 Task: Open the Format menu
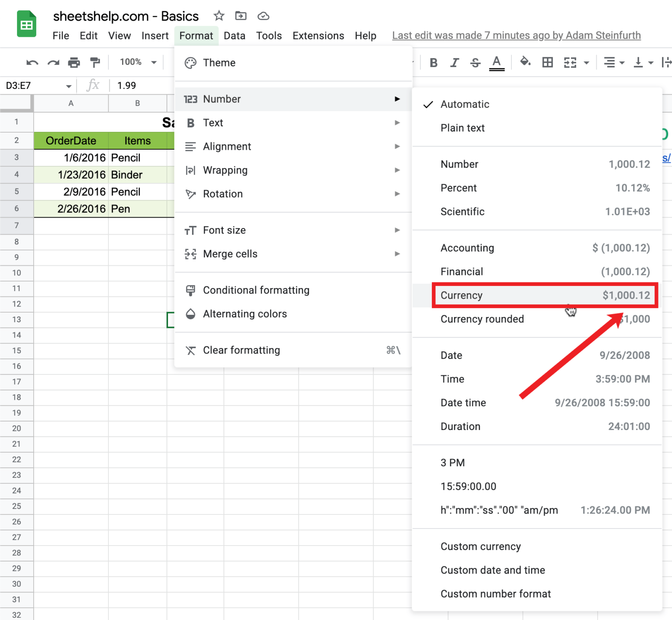click(x=196, y=35)
